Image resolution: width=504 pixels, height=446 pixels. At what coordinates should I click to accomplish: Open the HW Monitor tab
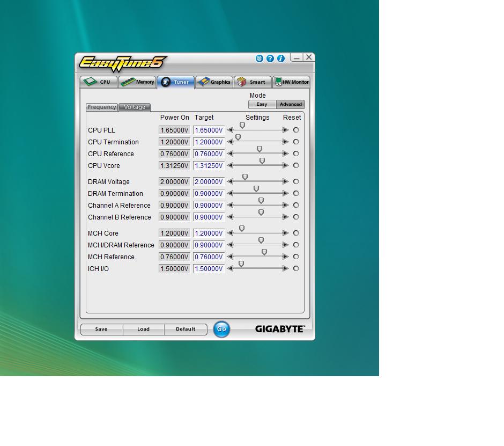291,82
